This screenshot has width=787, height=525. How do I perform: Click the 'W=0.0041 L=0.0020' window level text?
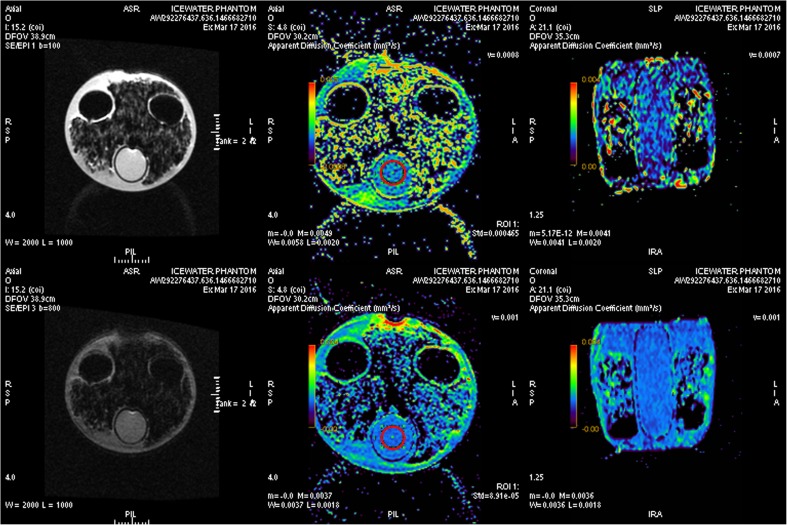(x=565, y=242)
